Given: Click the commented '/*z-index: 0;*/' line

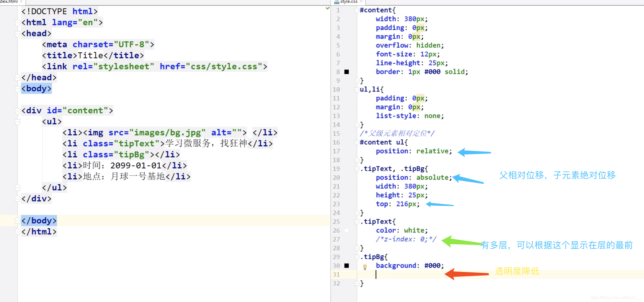Looking at the screenshot, I should click(x=406, y=239).
